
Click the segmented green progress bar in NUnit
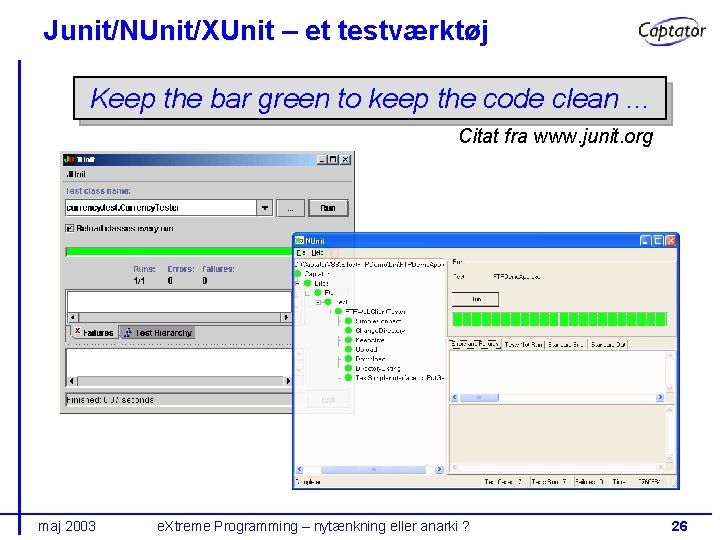[x=559, y=319]
